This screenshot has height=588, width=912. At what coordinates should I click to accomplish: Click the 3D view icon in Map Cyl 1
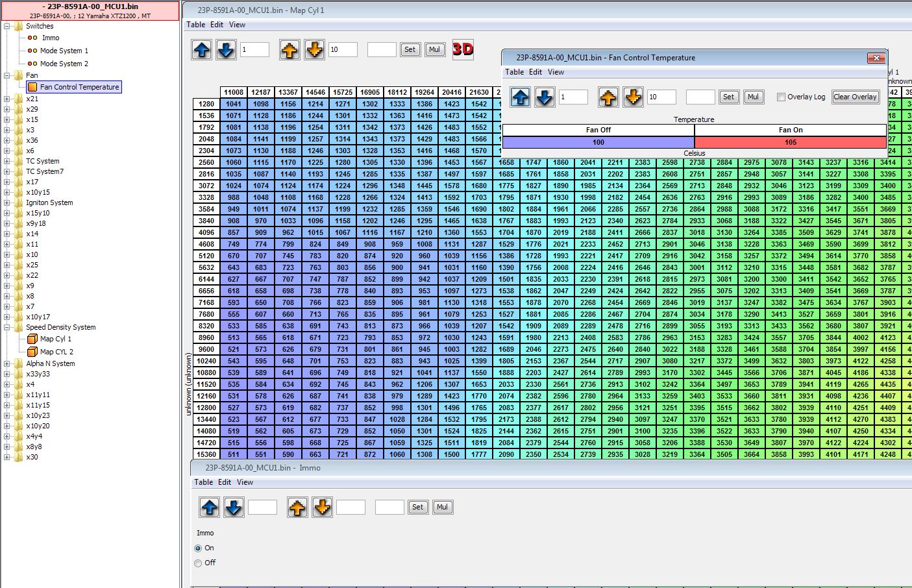click(463, 49)
